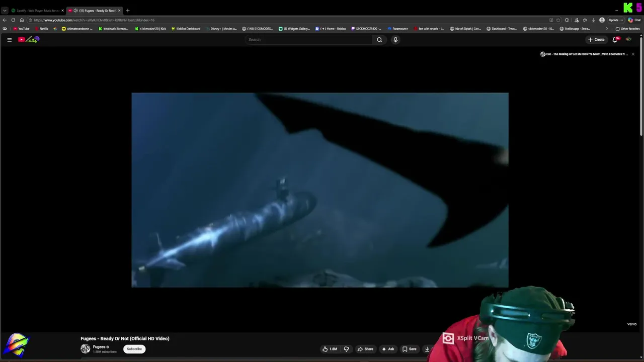The width and height of the screenshot is (644, 362).
Task: Open the Disney+ Movies bookmark
Action: click(x=221, y=29)
